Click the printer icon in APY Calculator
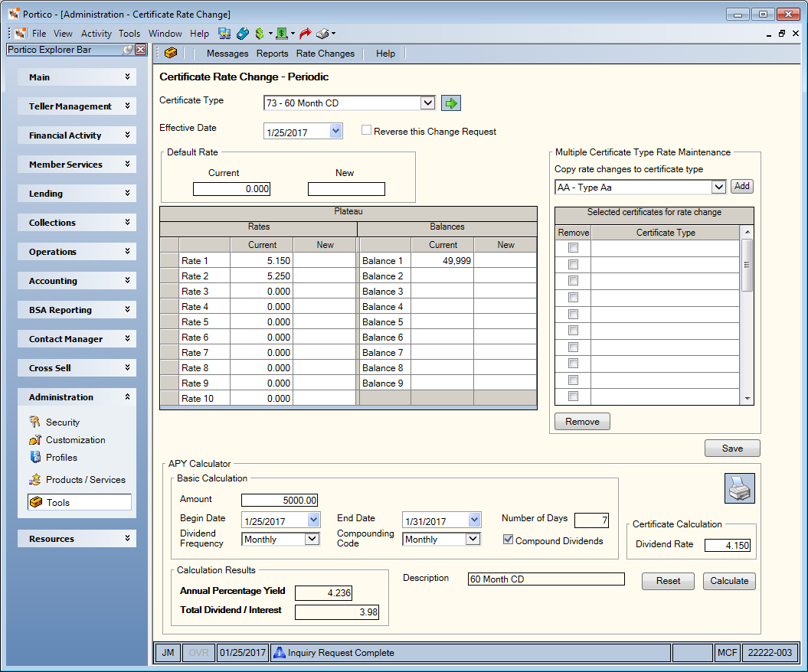 pyautogui.click(x=740, y=488)
